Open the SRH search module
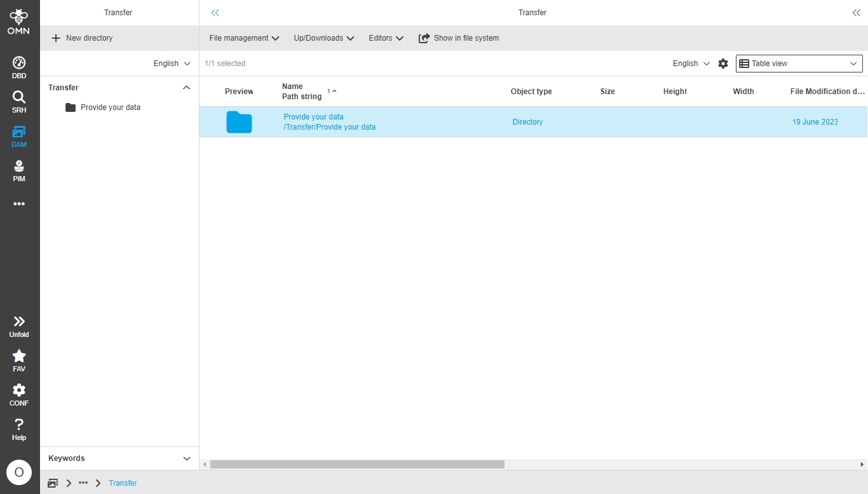This screenshot has height=494, width=868. 19,101
